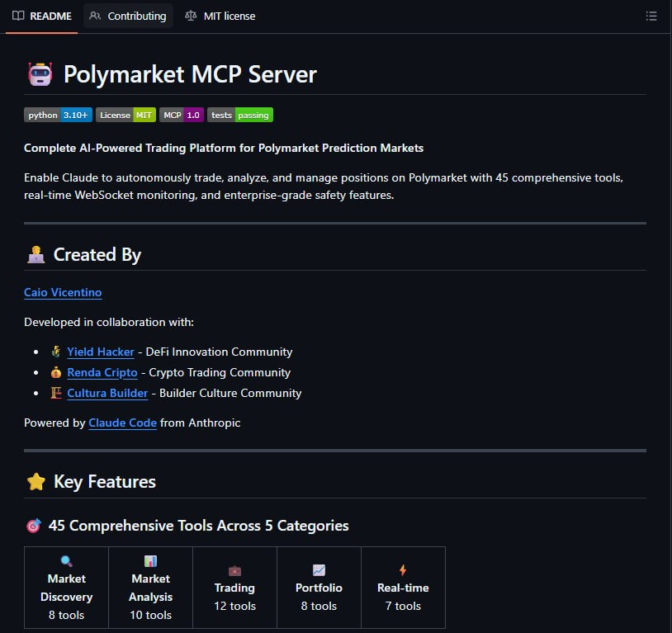Click the chart icon above Portfolio
The image size is (672, 633).
[319, 570]
